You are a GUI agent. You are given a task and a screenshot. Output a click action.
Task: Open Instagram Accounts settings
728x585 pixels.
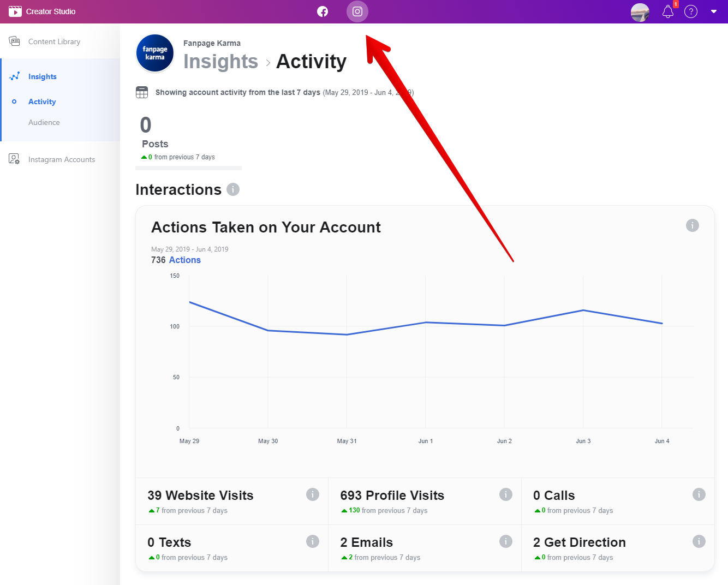click(61, 159)
